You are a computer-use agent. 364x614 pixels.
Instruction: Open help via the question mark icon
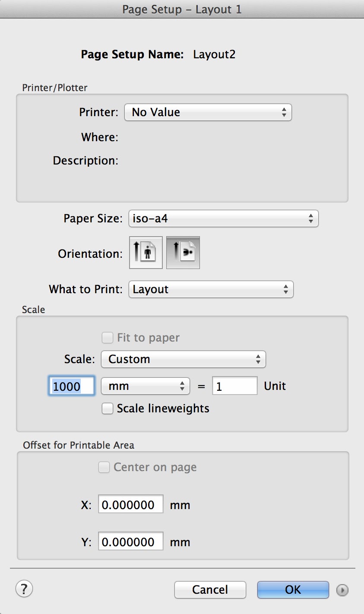[24, 589]
